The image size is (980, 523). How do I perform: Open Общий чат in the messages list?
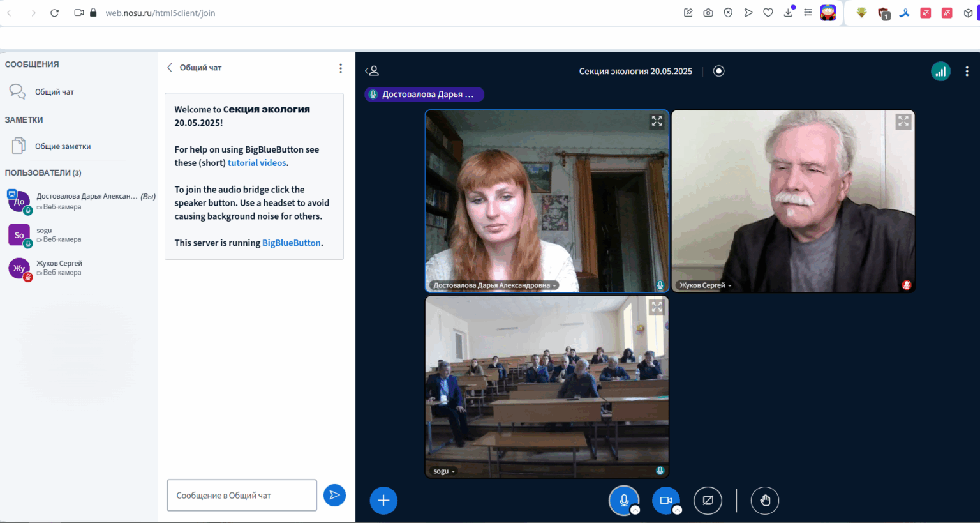54,92
